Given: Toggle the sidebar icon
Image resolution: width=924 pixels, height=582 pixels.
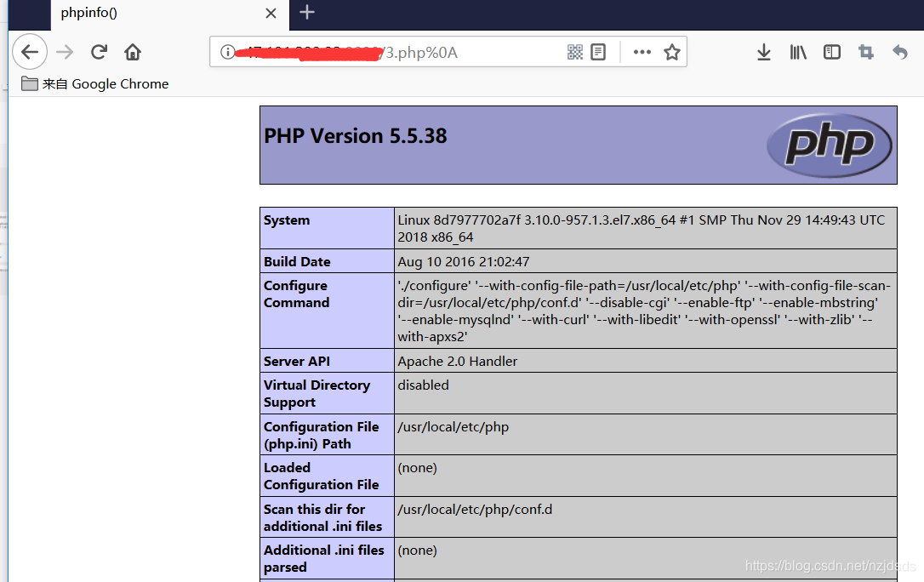Looking at the screenshot, I should (832, 52).
